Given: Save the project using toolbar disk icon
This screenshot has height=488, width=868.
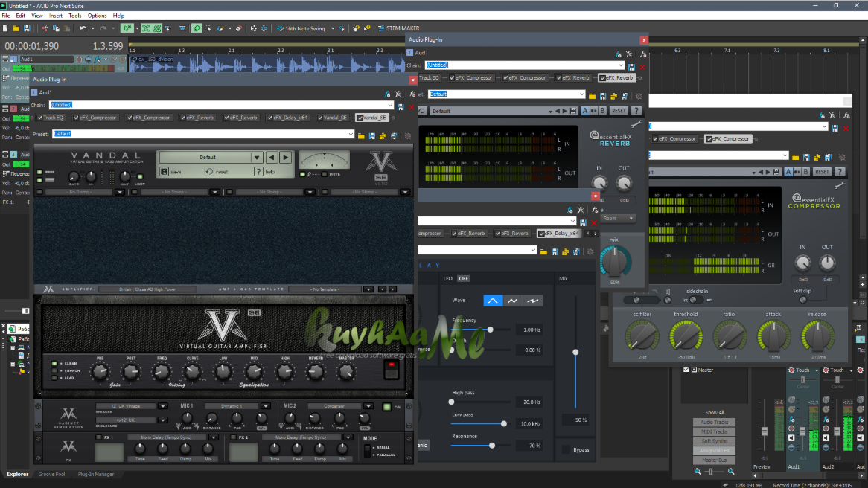Looking at the screenshot, I should tap(27, 28).
